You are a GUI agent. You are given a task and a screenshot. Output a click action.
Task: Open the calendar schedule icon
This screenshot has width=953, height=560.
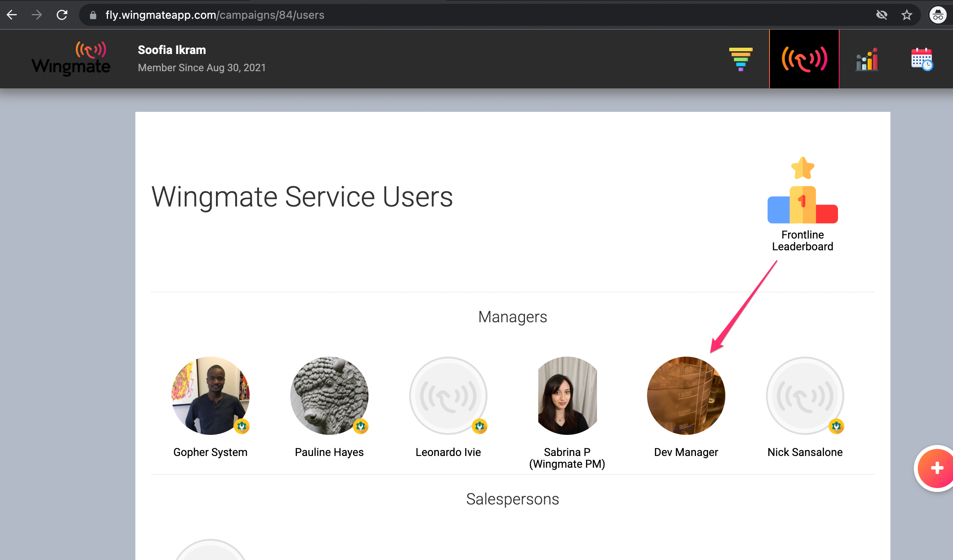click(922, 59)
